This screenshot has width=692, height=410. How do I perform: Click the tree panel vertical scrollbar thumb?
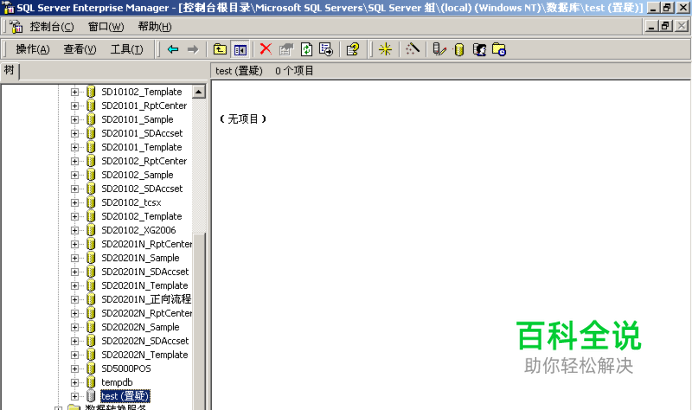199,321
